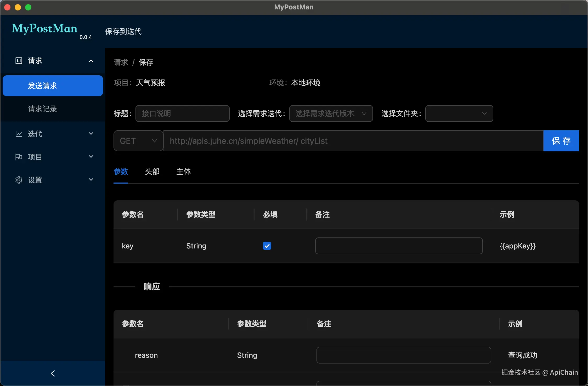Switch to the 头部 tab
The image size is (588, 386).
(x=152, y=172)
